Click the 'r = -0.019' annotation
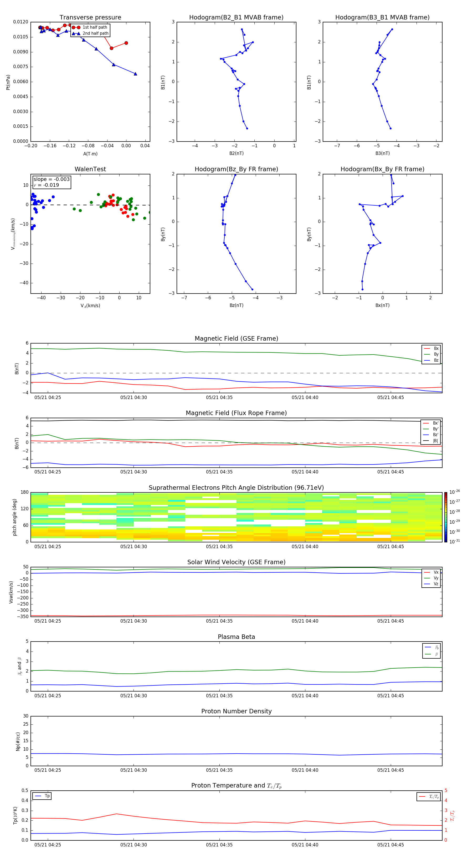 click(x=47, y=185)
